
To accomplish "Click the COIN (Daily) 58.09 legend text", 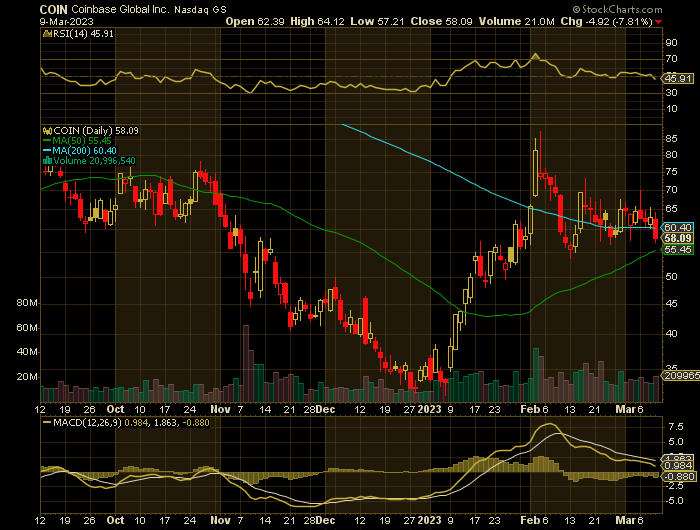I will pyautogui.click(x=96, y=131).
